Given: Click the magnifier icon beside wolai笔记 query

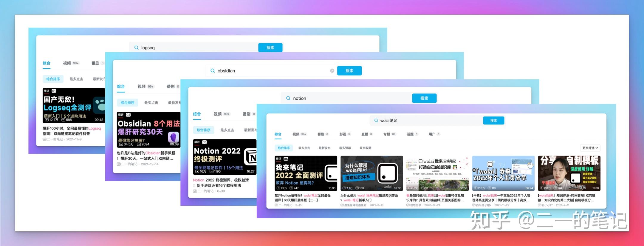Looking at the screenshot, I should (x=376, y=121).
